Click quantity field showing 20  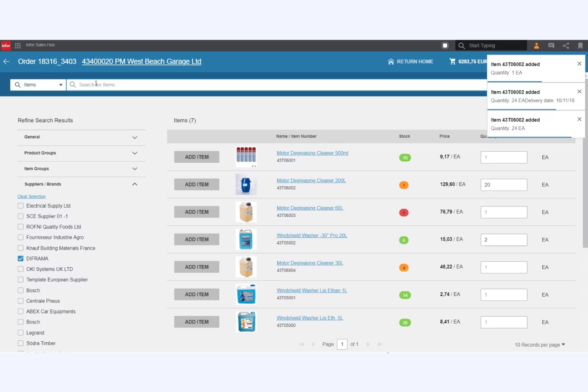click(x=504, y=185)
